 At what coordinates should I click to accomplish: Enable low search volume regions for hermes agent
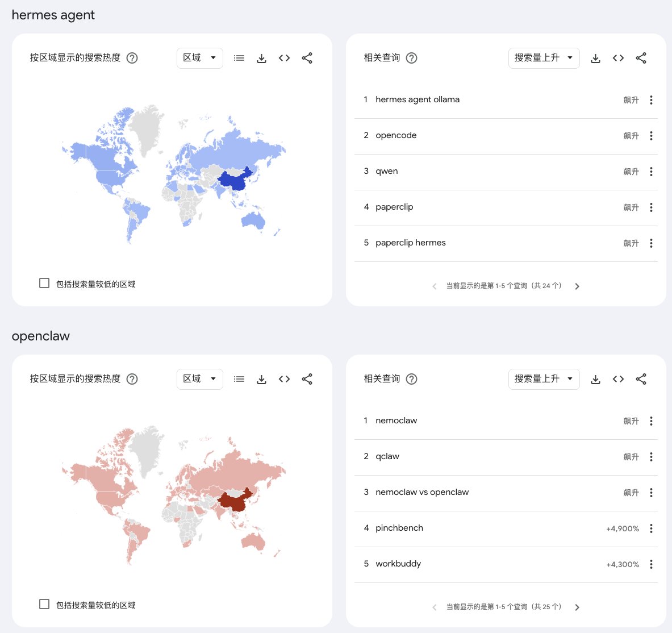[x=44, y=283]
